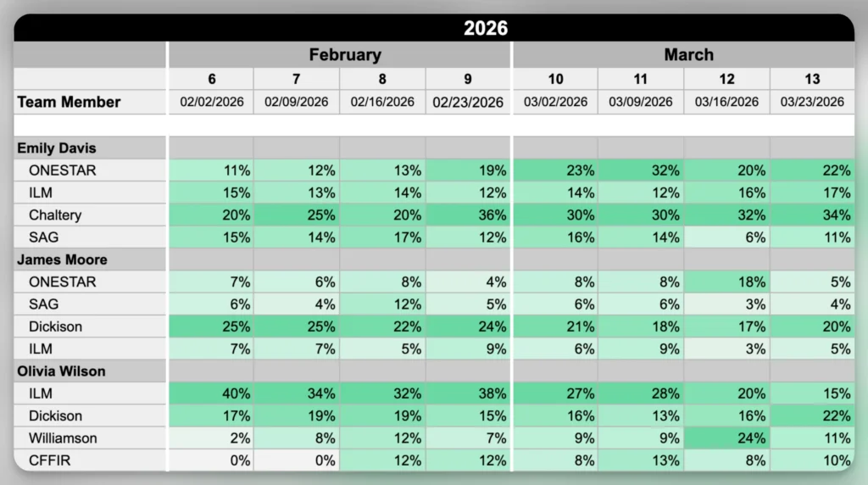Select the March month header
Viewport: 868px width, 485px height.
pos(688,55)
